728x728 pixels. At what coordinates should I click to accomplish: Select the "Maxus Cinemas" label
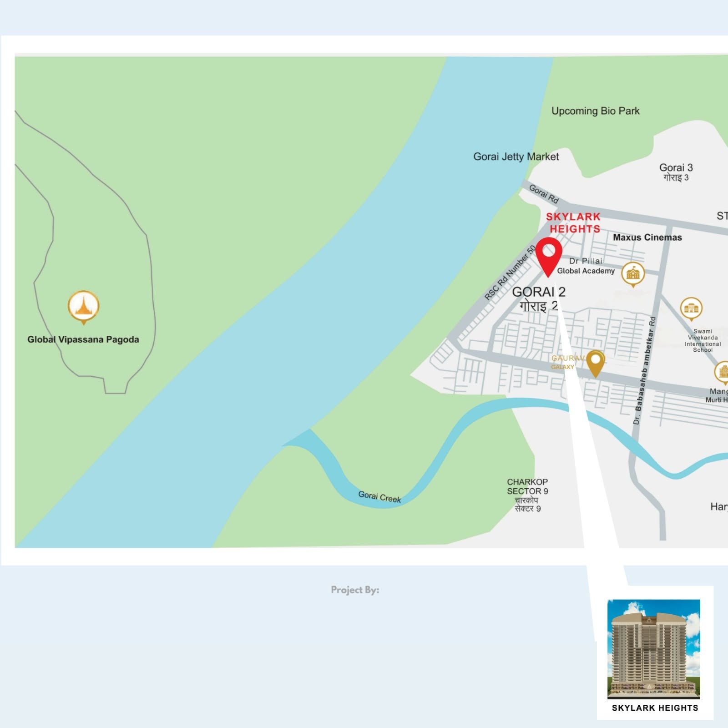647,238
